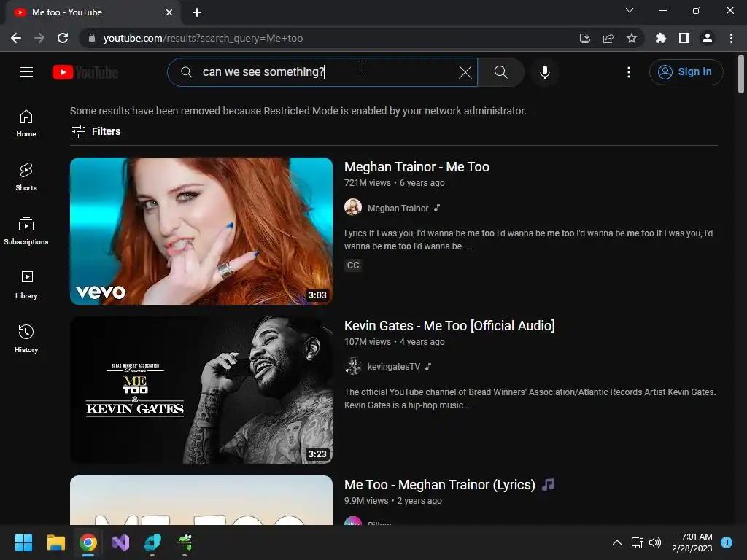Open File Explorer from the taskbar
The width and height of the screenshot is (747, 560).
pos(55,542)
